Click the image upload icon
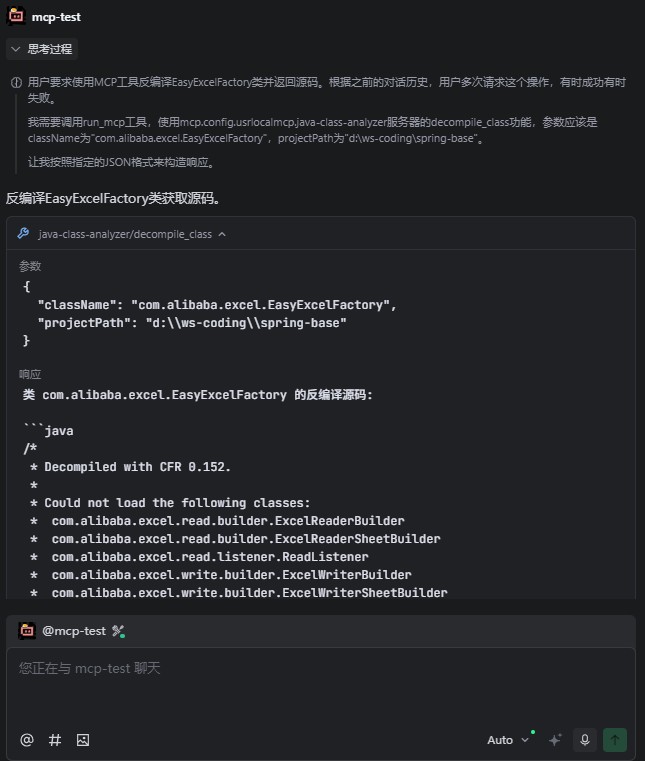The image size is (645, 761). pyautogui.click(x=83, y=740)
